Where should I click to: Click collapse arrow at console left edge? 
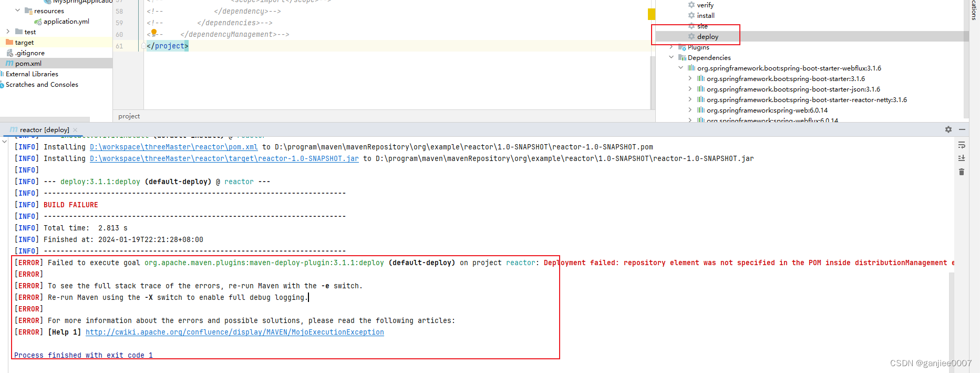(4, 142)
